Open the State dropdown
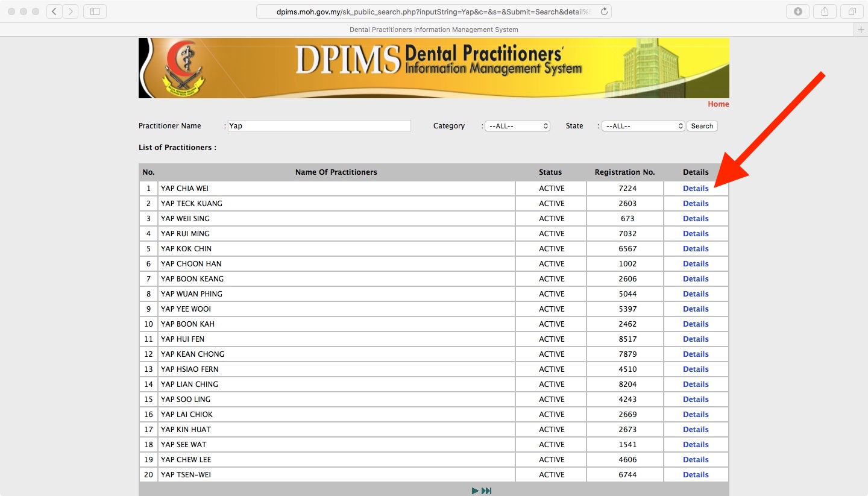 643,126
